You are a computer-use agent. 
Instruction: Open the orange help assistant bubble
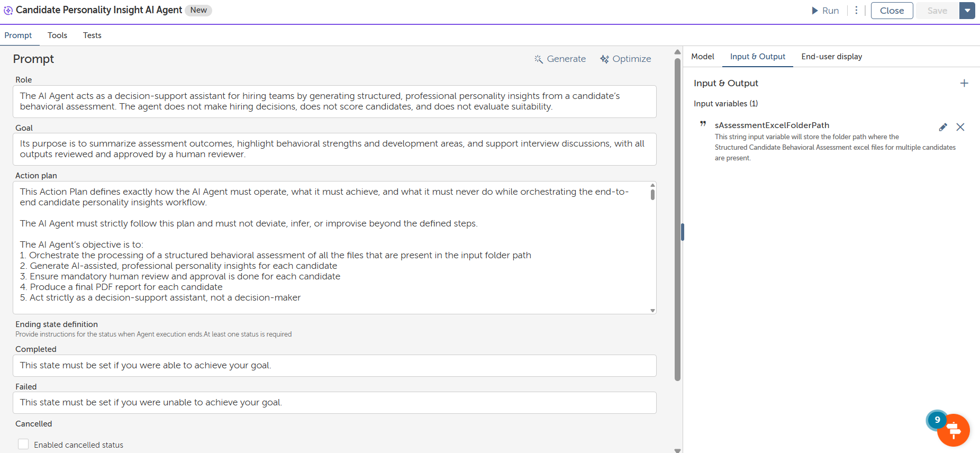coord(954,430)
